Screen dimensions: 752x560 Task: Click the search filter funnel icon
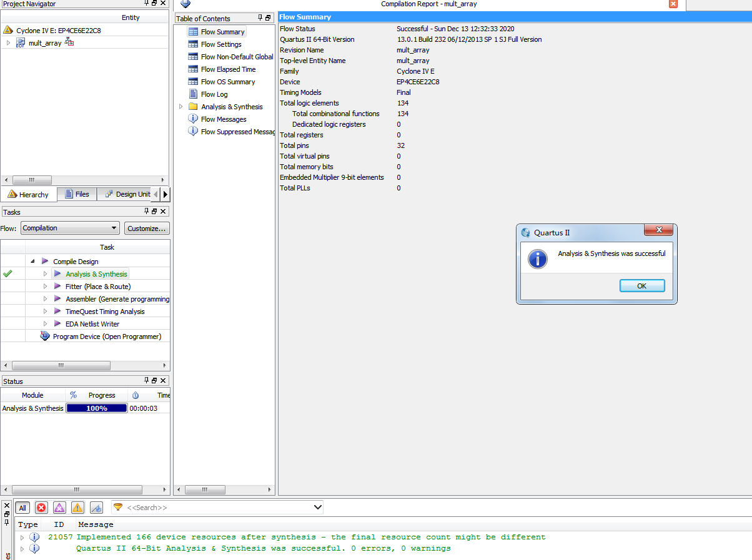(118, 507)
